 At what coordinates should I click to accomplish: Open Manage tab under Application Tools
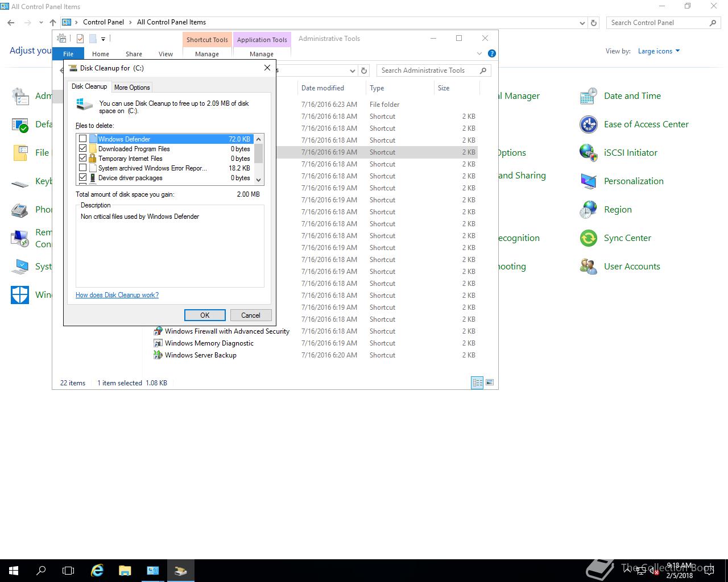click(262, 54)
